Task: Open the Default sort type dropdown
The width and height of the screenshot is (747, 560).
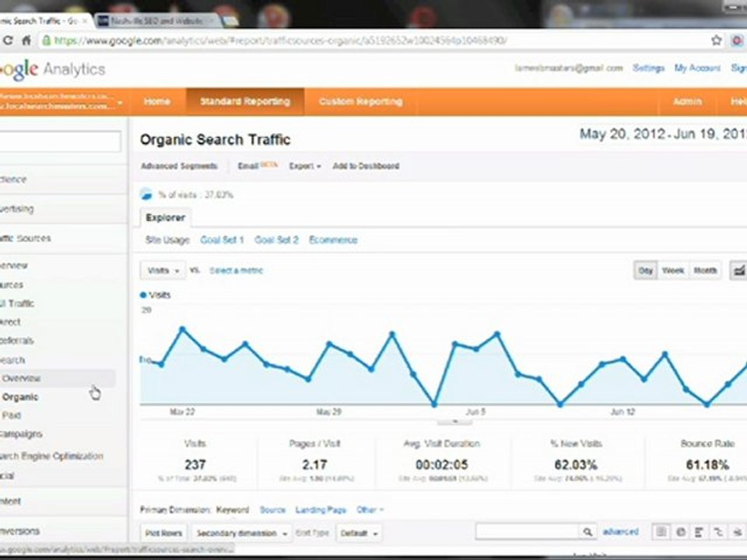Action: tap(359, 534)
